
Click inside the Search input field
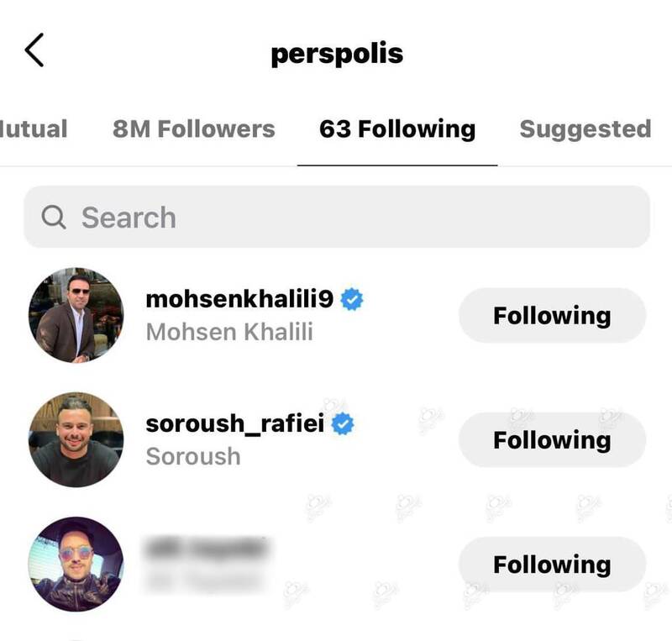252,217
